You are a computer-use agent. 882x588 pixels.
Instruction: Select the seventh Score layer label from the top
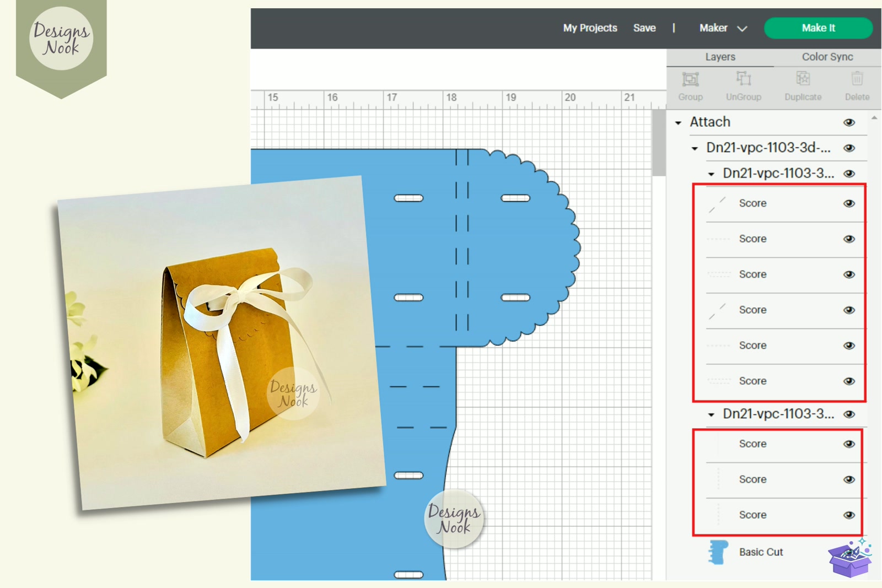(752, 444)
